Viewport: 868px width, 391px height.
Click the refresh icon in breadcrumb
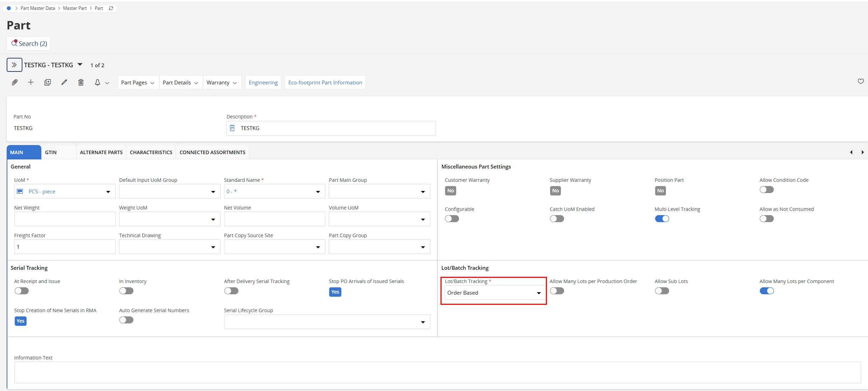point(111,8)
